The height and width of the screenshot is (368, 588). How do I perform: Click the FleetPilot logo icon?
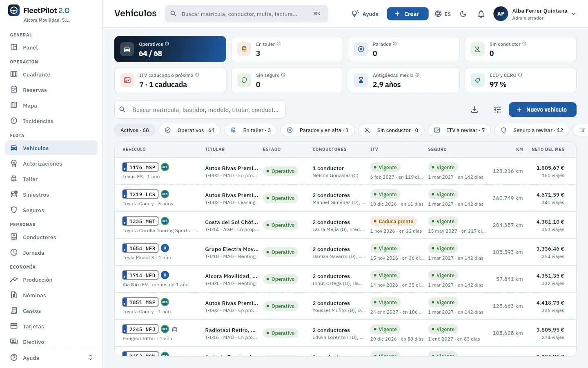point(14,11)
